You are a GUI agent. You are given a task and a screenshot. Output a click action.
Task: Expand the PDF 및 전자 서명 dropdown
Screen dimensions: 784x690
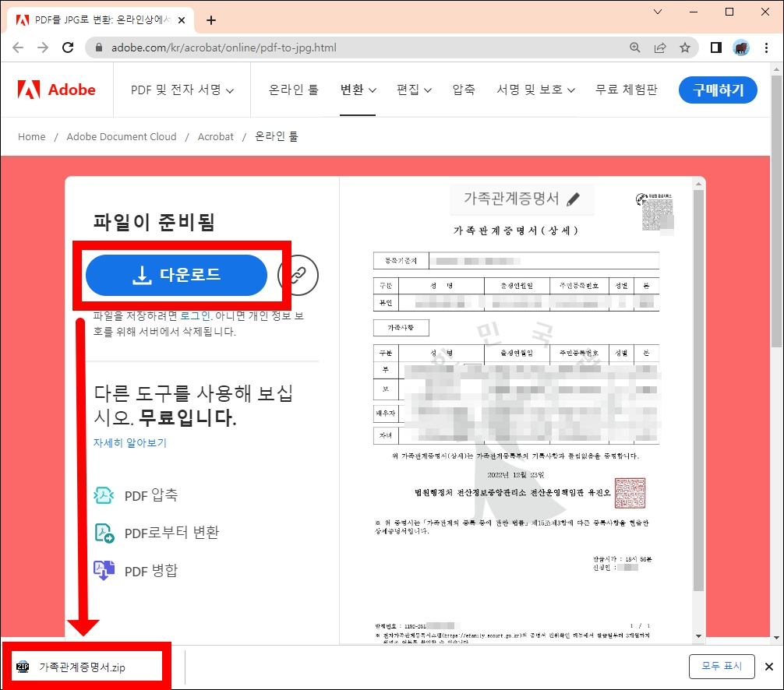click(181, 90)
